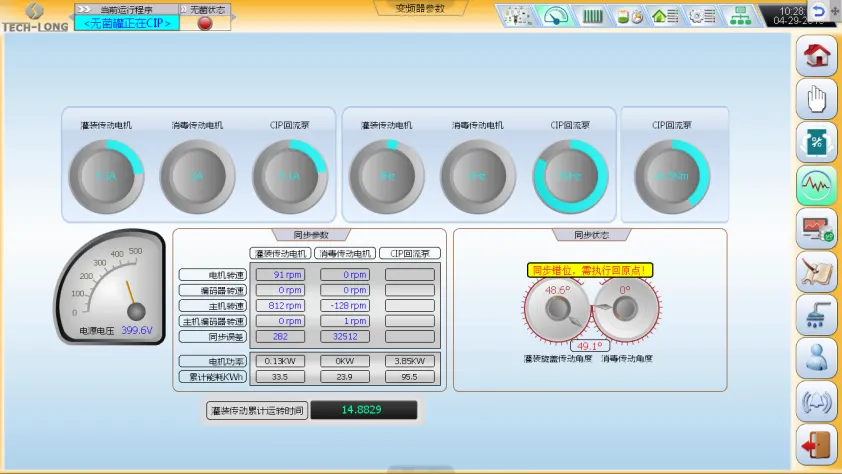Switch to the network topology tab
Viewport: 842px width, 474px height.
coord(741,16)
